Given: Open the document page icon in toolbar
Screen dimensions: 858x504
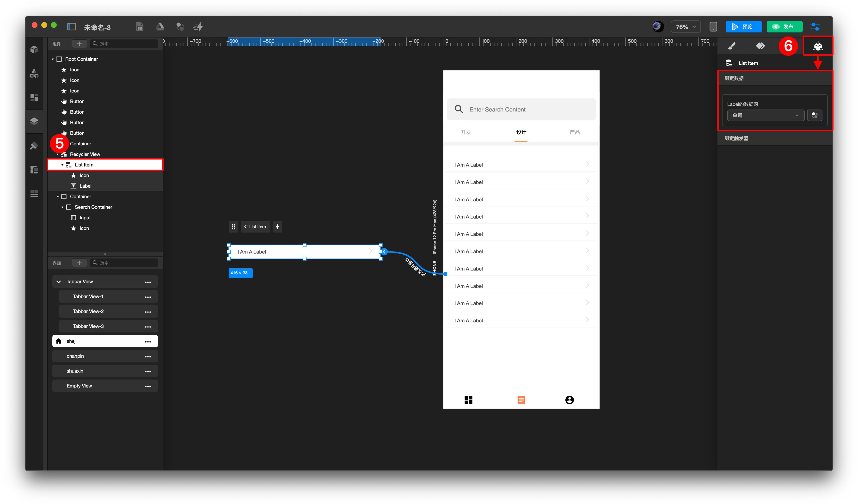Looking at the screenshot, I should 140,27.
